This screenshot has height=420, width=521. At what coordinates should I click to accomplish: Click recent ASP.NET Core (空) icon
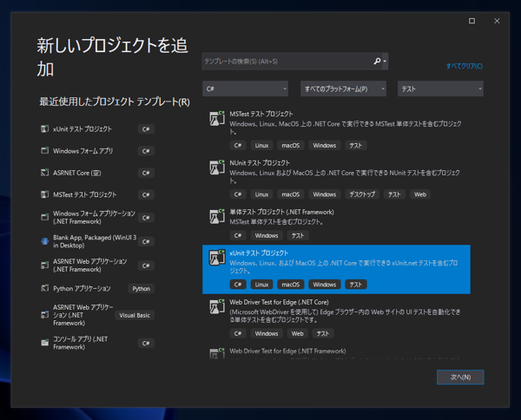[44, 173]
